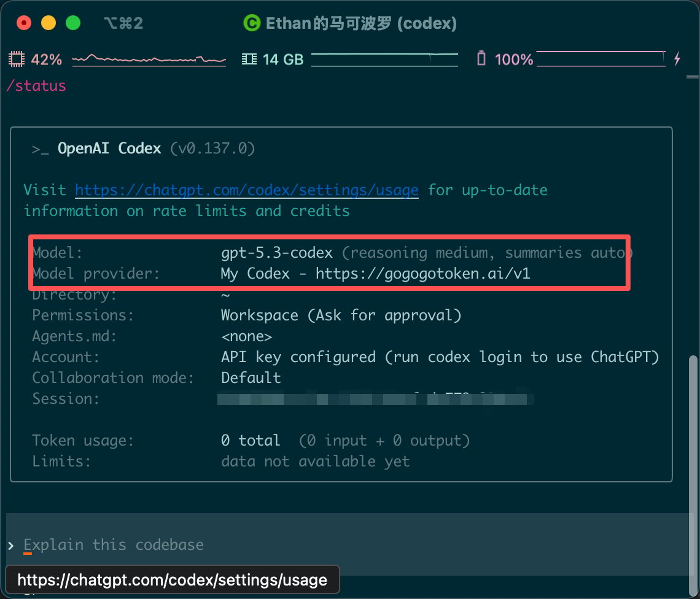This screenshot has height=599, width=700.
Task: Click the Collaboration mode: label
Action: pos(113,378)
